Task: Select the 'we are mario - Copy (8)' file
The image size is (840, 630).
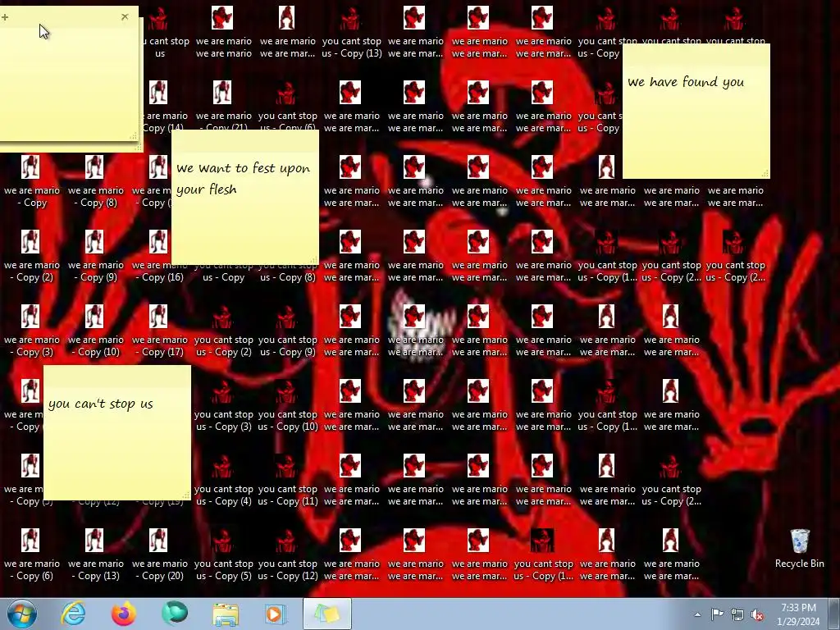Action: click(x=95, y=181)
